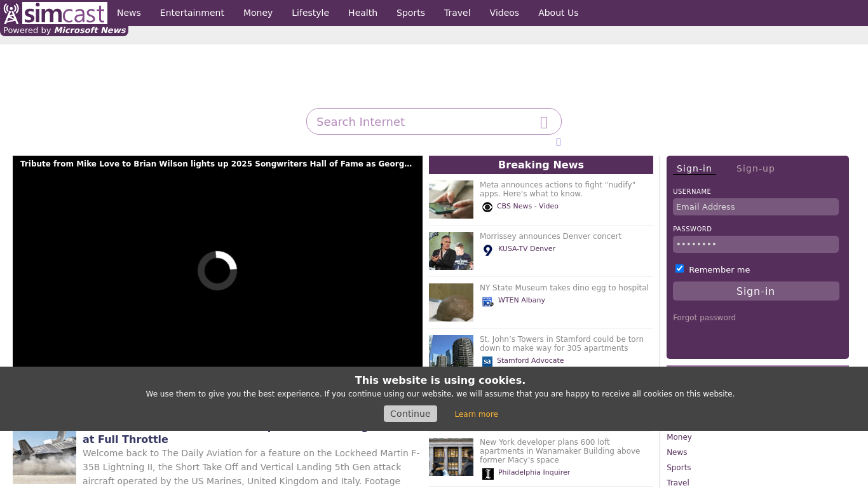The image size is (868, 488).
Task: Click the Meta article phone thumbnail
Action: pos(451,200)
